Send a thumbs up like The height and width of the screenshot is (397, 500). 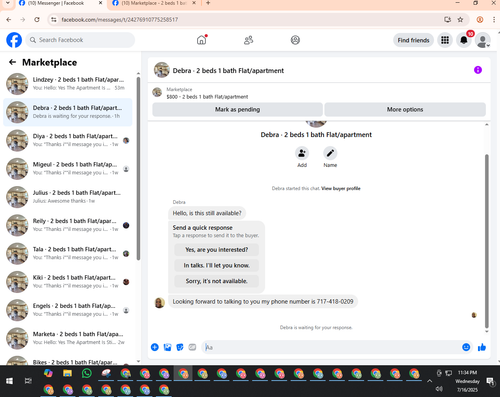tap(482, 347)
